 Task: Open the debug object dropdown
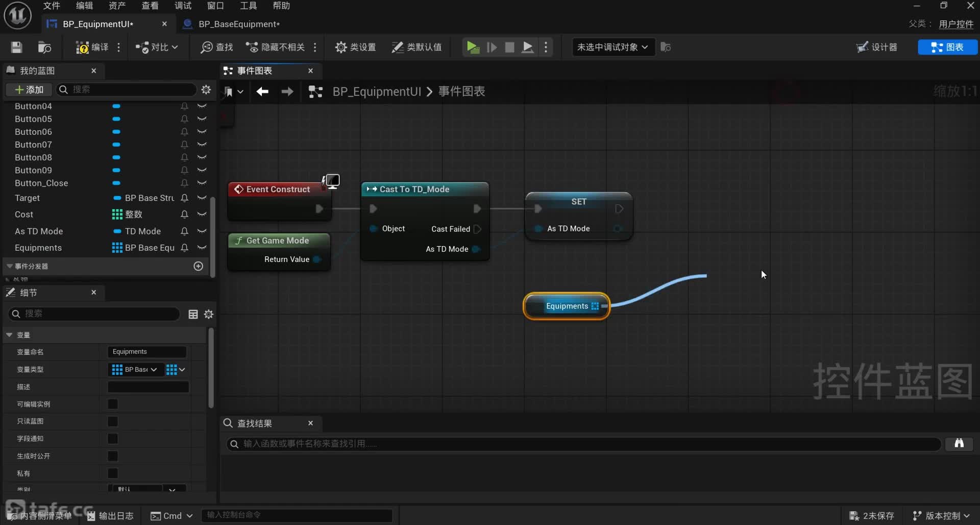pyautogui.click(x=612, y=47)
